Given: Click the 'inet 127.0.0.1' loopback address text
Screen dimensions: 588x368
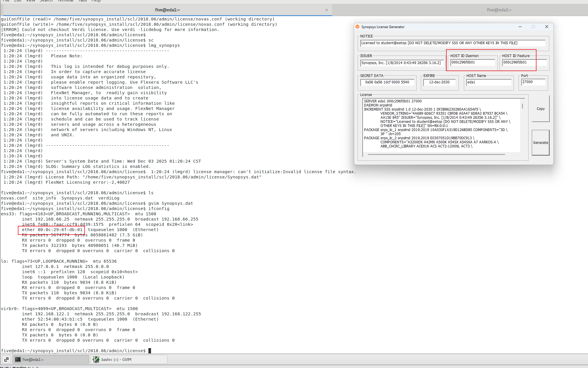Looking at the screenshot, I should (x=40, y=266).
